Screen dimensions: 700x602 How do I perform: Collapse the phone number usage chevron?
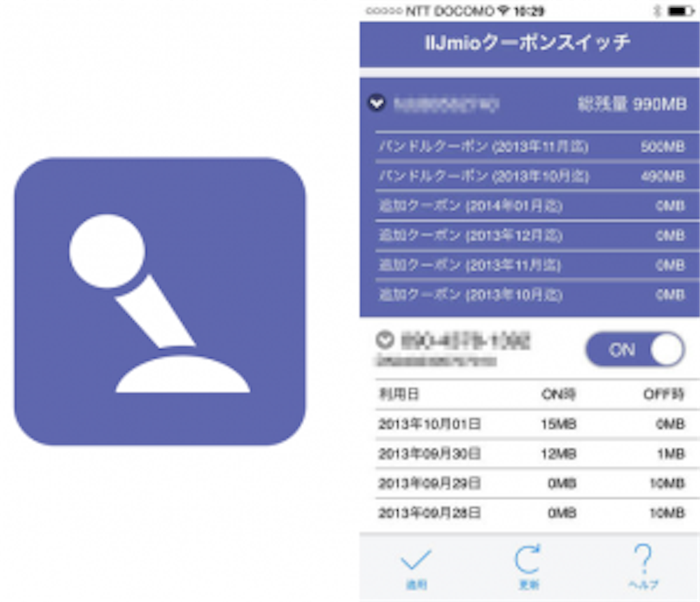pos(385,340)
